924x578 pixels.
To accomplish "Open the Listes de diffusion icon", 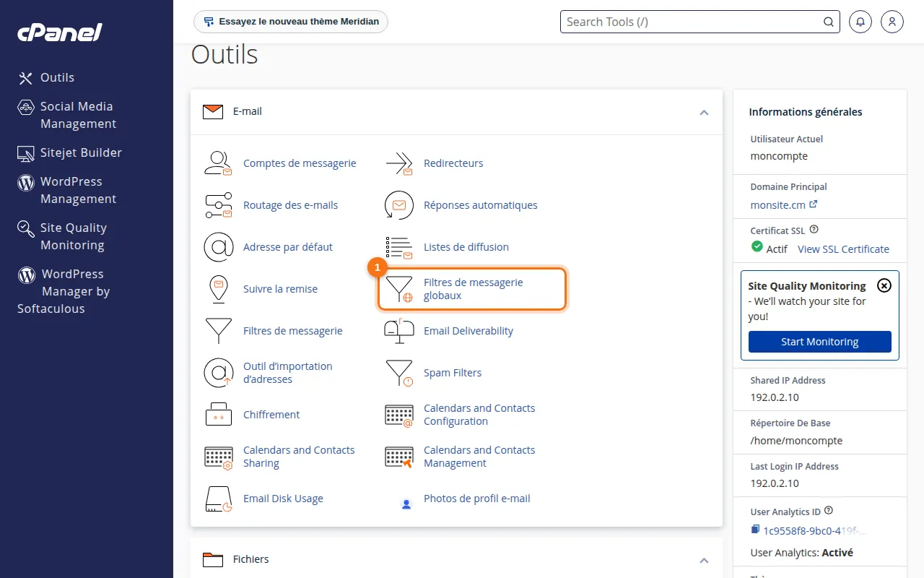I will pyautogui.click(x=398, y=247).
